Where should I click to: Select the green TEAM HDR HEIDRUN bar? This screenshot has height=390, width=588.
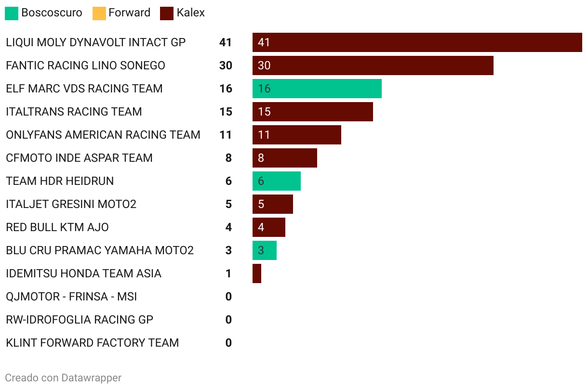(x=277, y=181)
